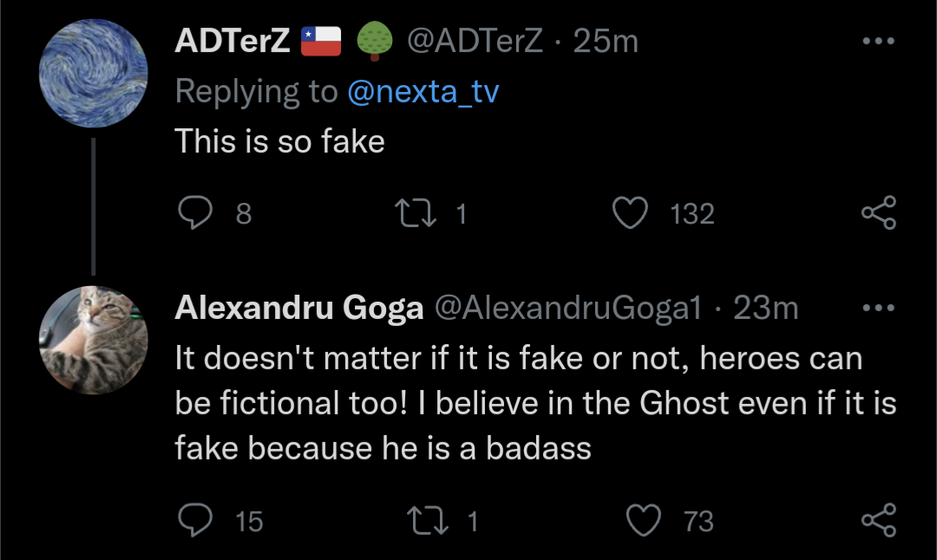The image size is (937, 560).
Task: Open Alexandru Goga's tweet text about the Ghost
Action: click(x=521, y=403)
